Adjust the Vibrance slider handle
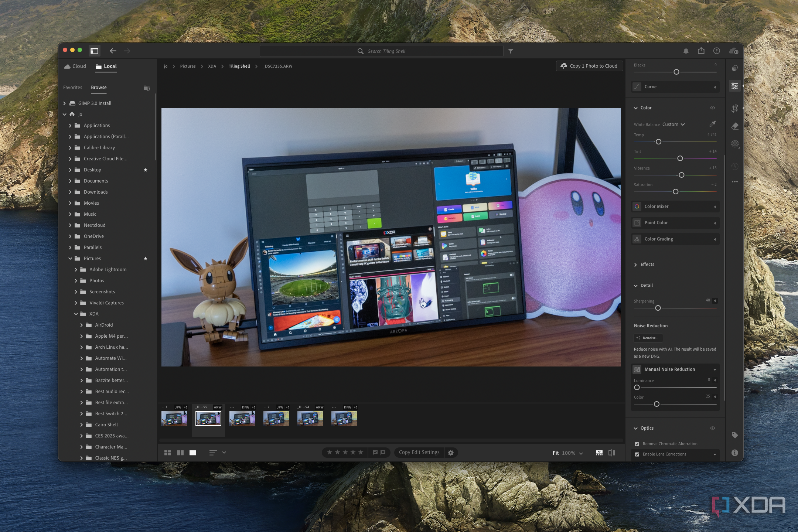Viewport: 798px width, 532px height. coord(682,175)
